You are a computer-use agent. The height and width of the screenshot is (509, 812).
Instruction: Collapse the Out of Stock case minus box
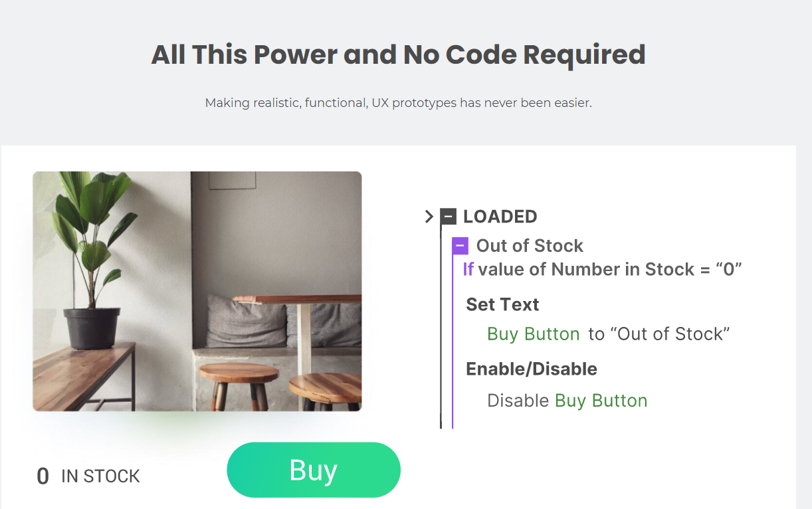(x=460, y=245)
